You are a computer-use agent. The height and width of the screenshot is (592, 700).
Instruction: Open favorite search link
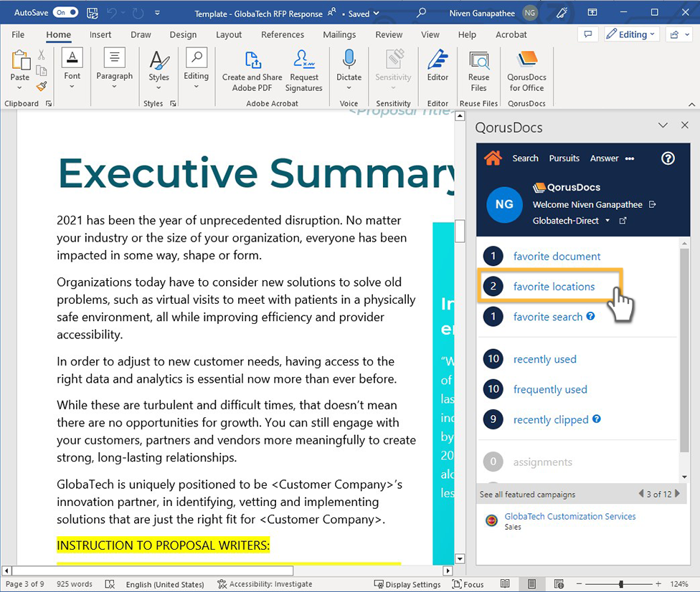[548, 317]
